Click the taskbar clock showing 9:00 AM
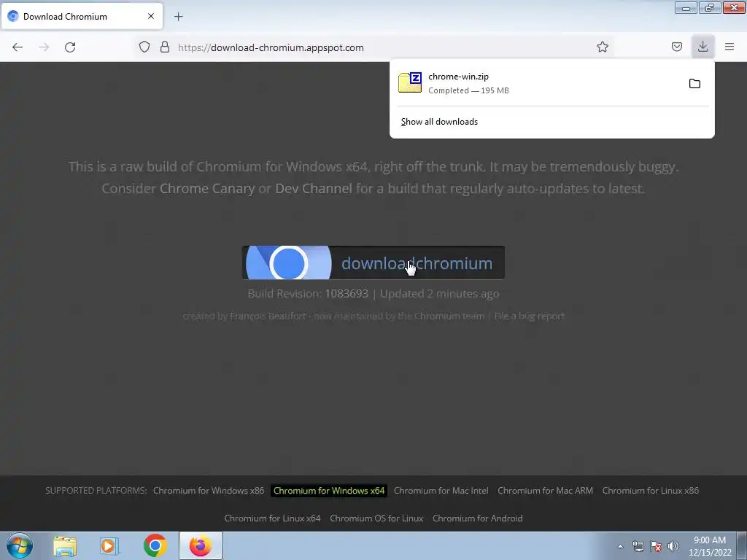 tap(710, 545)
